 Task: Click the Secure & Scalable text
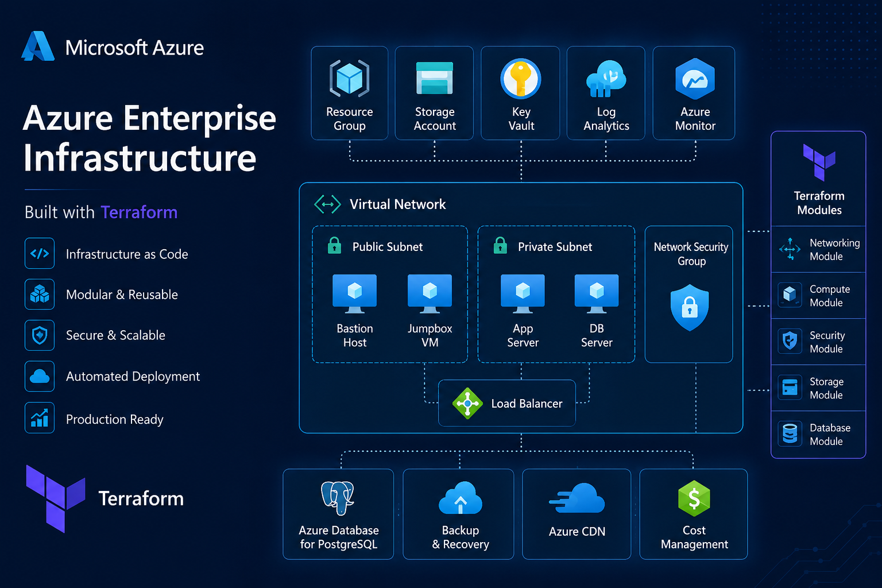(x=115, y=335)
